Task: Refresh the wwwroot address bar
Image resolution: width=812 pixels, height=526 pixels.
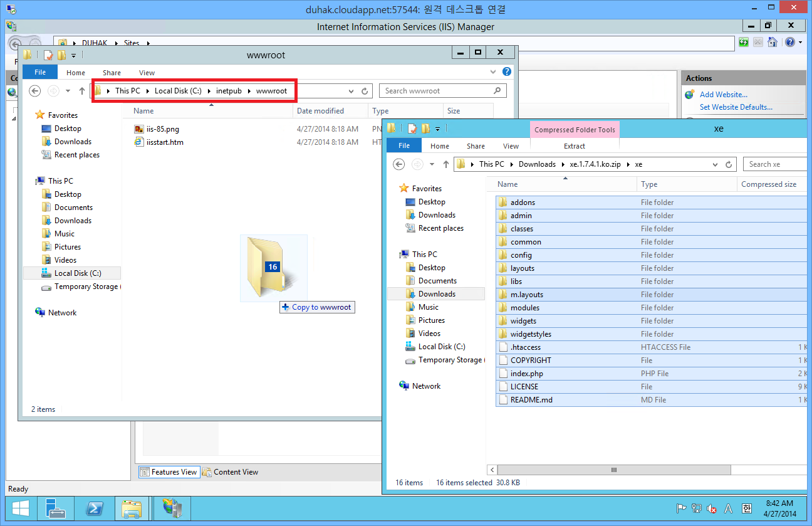Action: 365,91
